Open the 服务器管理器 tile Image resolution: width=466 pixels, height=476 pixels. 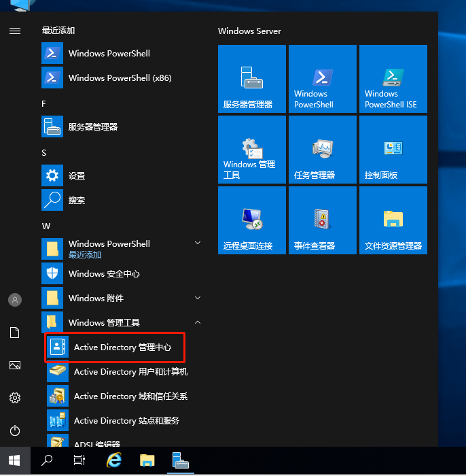pos(251,79)
